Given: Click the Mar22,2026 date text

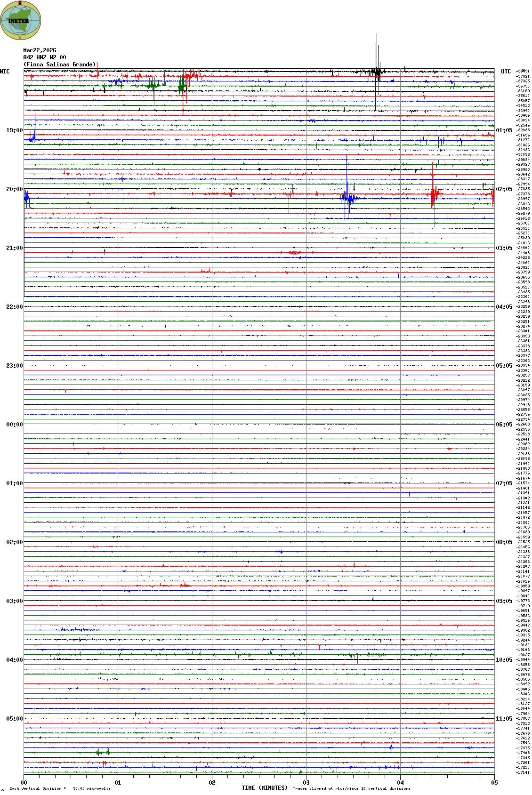Looking at the screenshot, I should tap(40, 50).
